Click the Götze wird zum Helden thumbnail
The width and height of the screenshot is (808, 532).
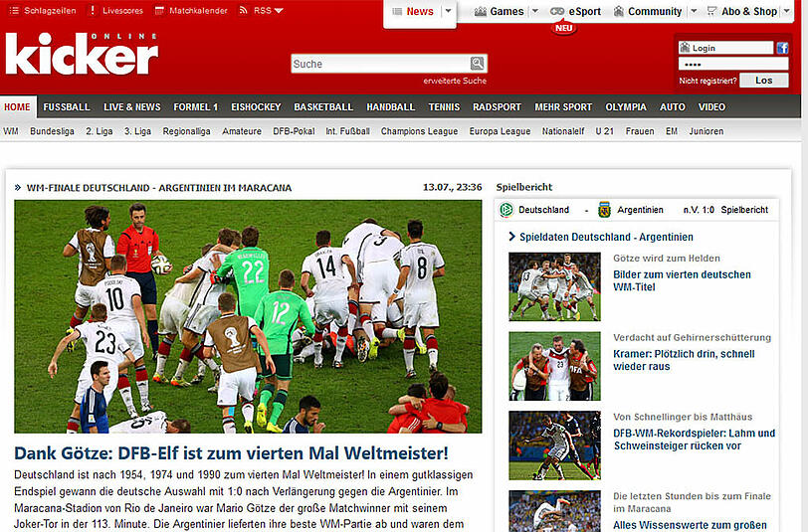pyautogui.click(x=554, y=286)
